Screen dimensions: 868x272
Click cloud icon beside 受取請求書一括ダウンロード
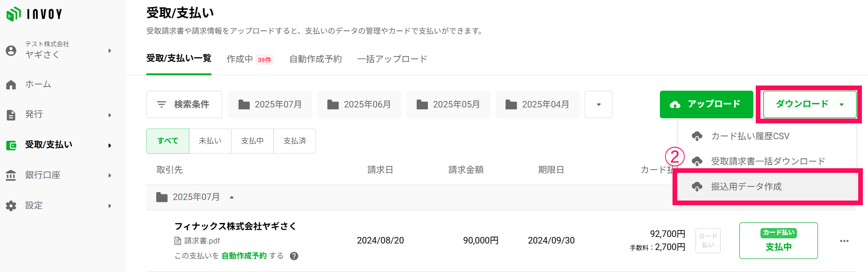[697, 161]
